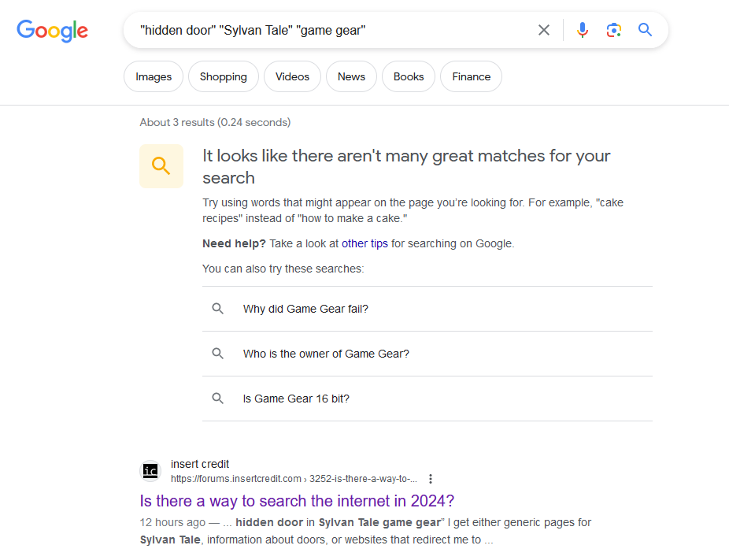Image resolution: width=729 pixels, height=560 pixels.
Task: Switch to the Images tab
Action: point(154,76)
